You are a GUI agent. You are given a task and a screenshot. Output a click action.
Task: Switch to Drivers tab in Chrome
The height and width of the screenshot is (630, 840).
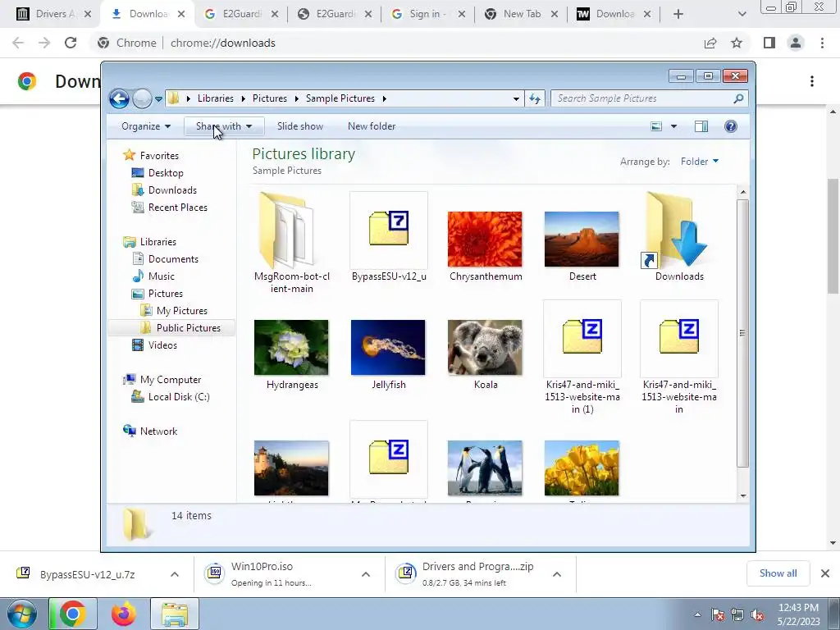tap(53, 14)
